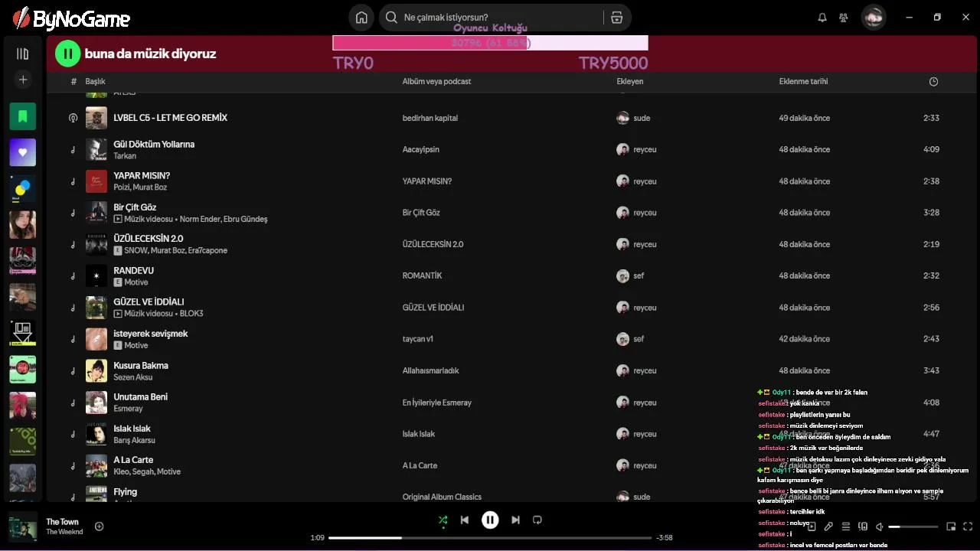Select the ÜZÜLECEKSİN 2.0 song title
The height and width of the screenshot is (551, 980).
[x=149, y=239]
